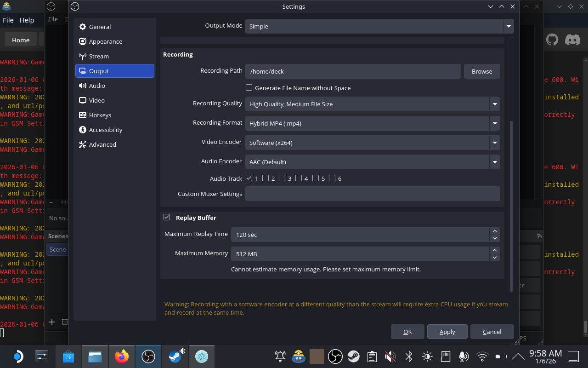
Task: Disable the Replay Buffer
Action: click(167, 217)
